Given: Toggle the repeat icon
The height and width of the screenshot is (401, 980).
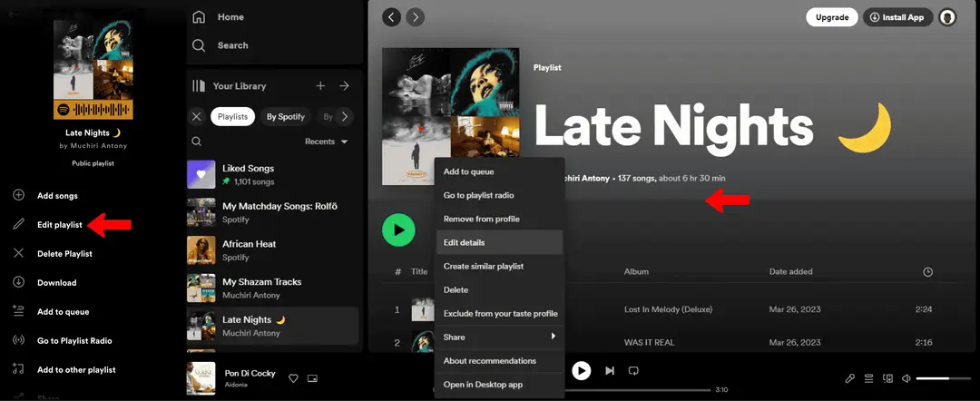Looking at the screenshot, I should pyautogui.click(x=633, y=371).
